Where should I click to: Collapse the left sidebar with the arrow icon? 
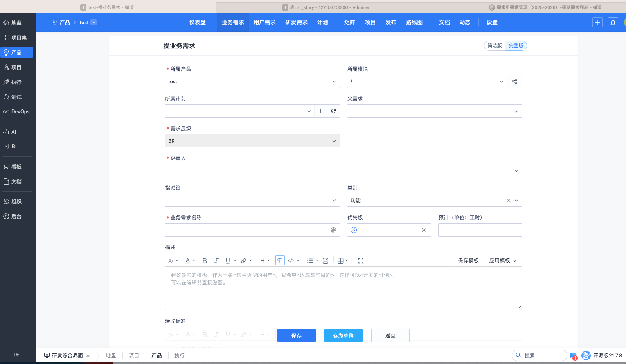click(x=16, y=355)
